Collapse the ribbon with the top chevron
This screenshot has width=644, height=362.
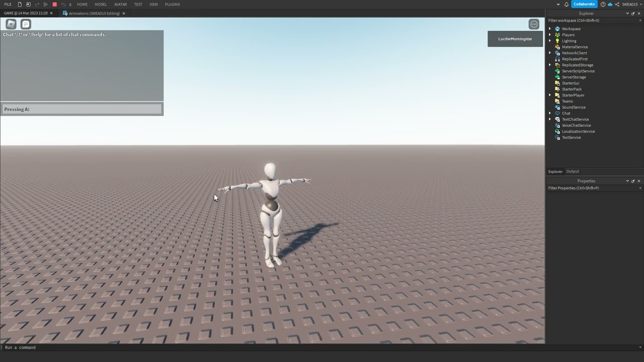pos(558,5)
